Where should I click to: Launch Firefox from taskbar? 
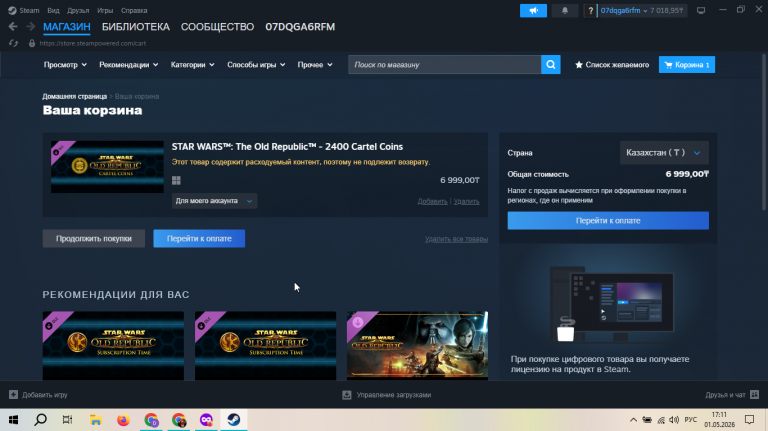tap(123, 420)
